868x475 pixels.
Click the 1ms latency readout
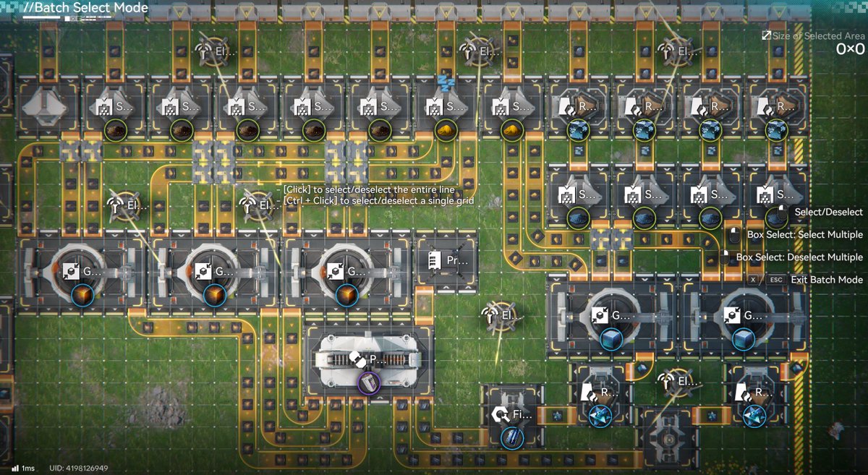[x=28, y=468]
